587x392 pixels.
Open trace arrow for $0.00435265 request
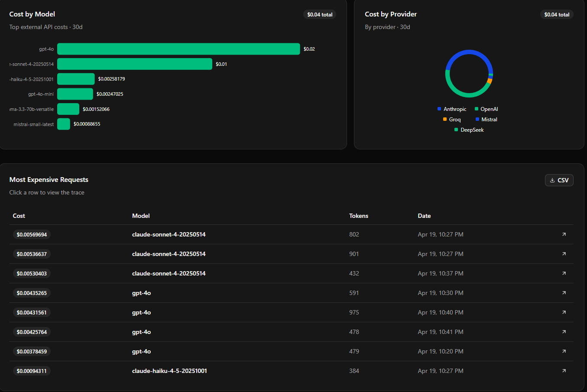pyautogui.click(x=564, y=293)
